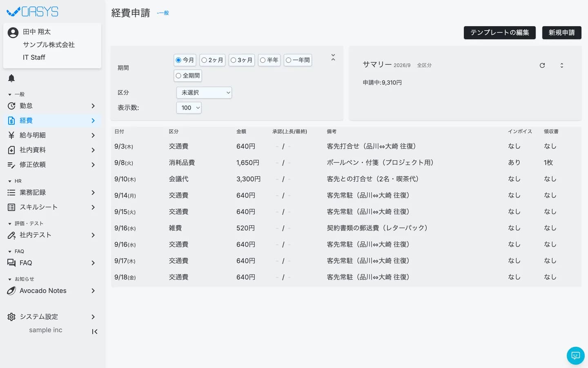Open the 社内テスト menu item
Image resolution: width=588 pixels, height=368 pixels.
52,235
